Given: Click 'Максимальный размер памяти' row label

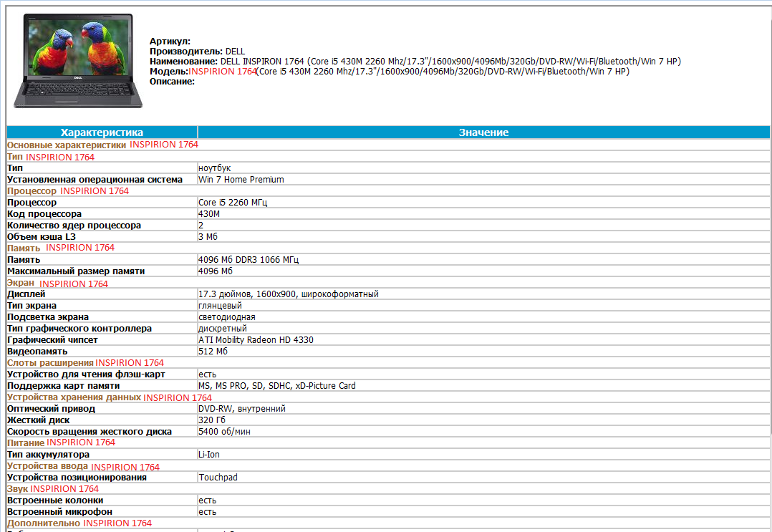Looking at the screenshot, I should [x=76, y=271].
